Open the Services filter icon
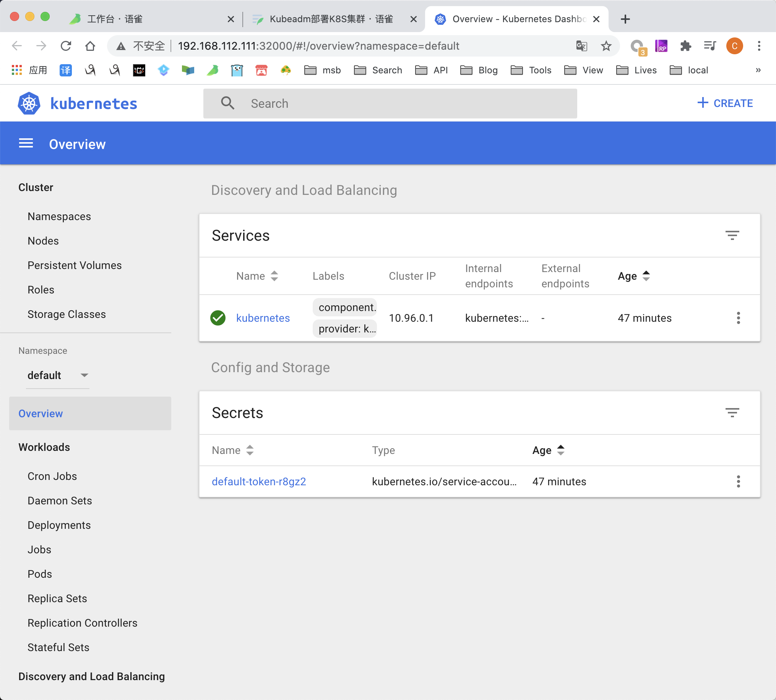This screenshot has height=700, width=776. pyautogui.click(x=732, y=235)
